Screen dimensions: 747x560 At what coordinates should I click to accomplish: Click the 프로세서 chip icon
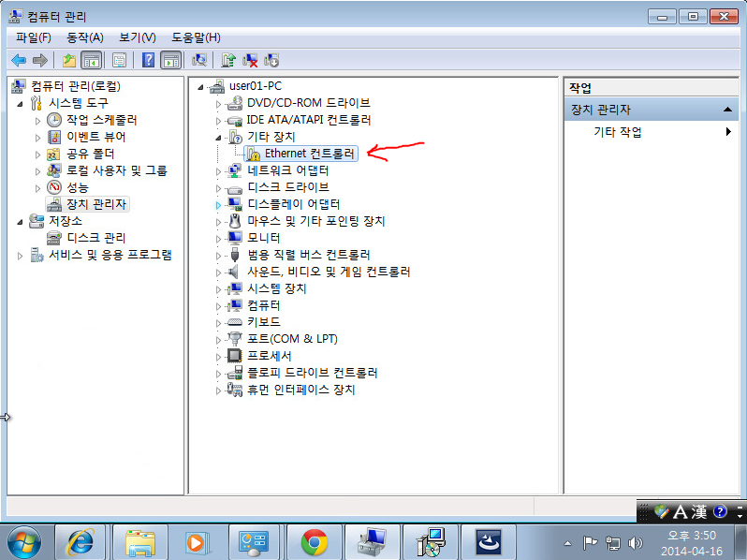click(x=234, y=356)
